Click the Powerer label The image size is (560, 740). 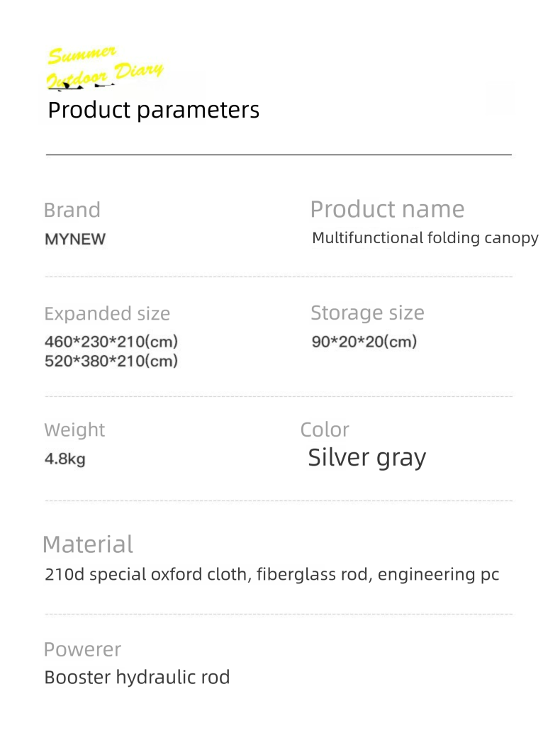(82, 649)
